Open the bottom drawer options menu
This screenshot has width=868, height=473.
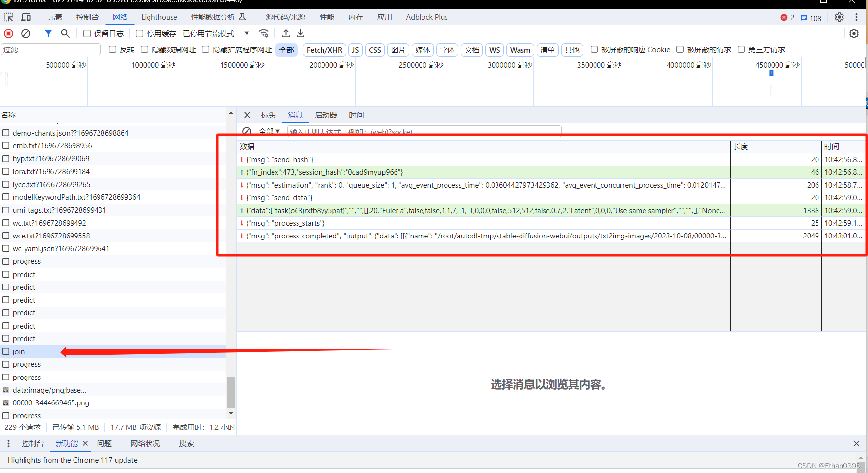(8, 443)
